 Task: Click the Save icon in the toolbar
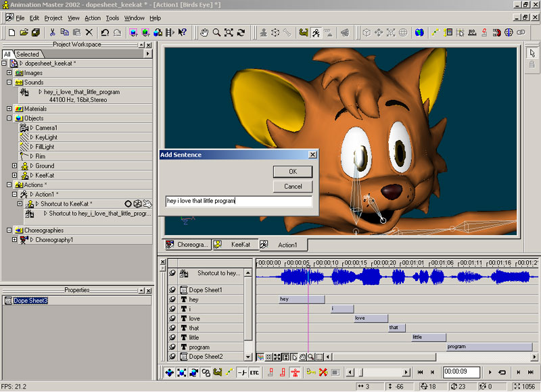tap(36, 32)
